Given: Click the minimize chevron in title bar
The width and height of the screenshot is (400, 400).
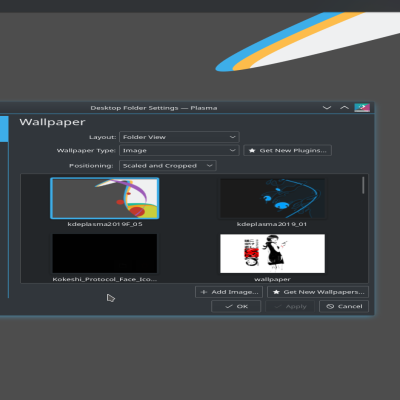Looking at the screenshot, I should click(x=327, y=108).
